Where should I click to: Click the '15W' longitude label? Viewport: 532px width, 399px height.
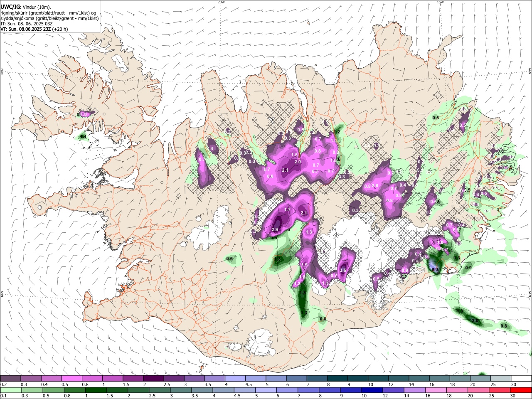[x=440, y=2]
